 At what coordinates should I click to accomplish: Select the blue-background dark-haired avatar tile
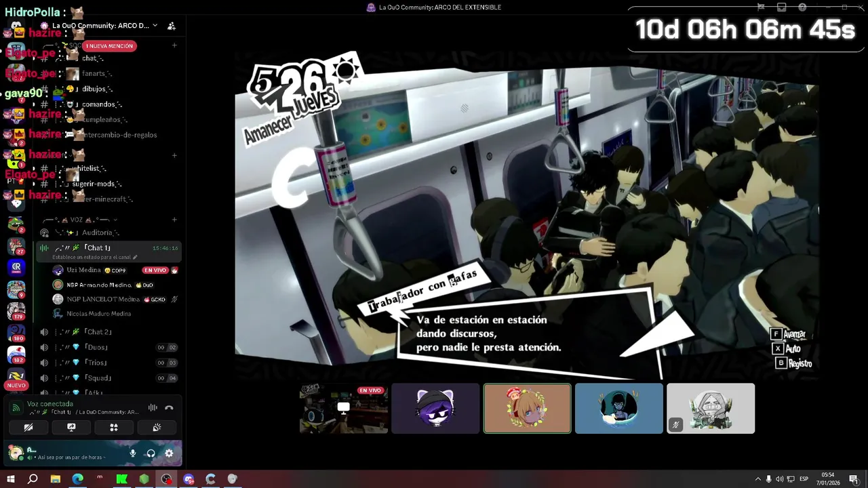619,408
